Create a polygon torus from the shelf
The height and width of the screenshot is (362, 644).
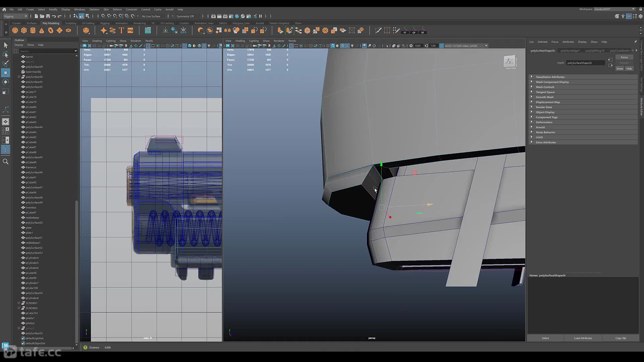pos(51,31)
